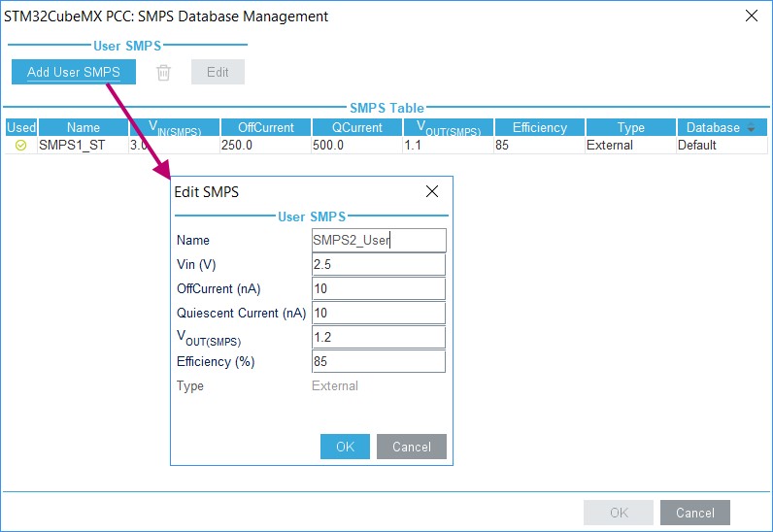Screen dimensions: 773x532
Task: Sort table by Used column header
Action: point(21,128)
